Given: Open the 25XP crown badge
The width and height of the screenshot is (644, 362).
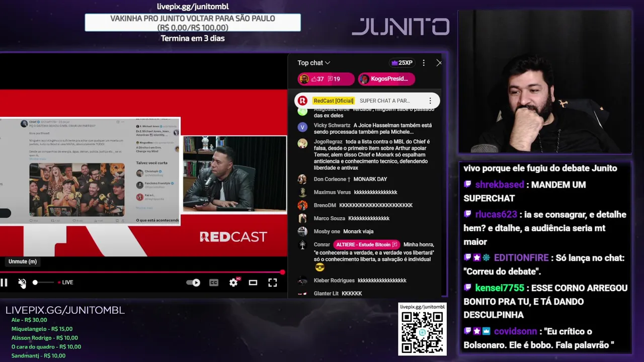Looking at the screenshot, I should [402, 63].
